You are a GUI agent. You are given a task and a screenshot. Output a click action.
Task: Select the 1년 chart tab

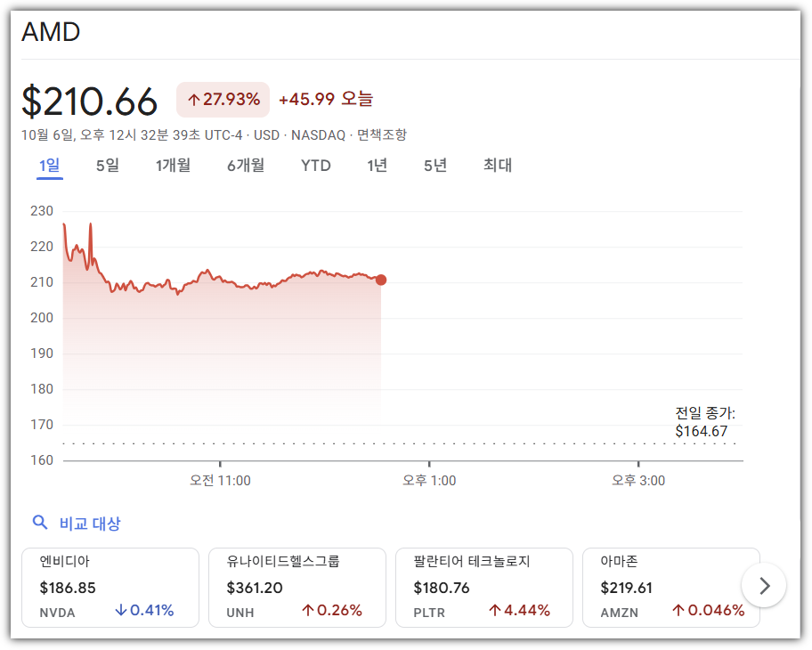377,166
